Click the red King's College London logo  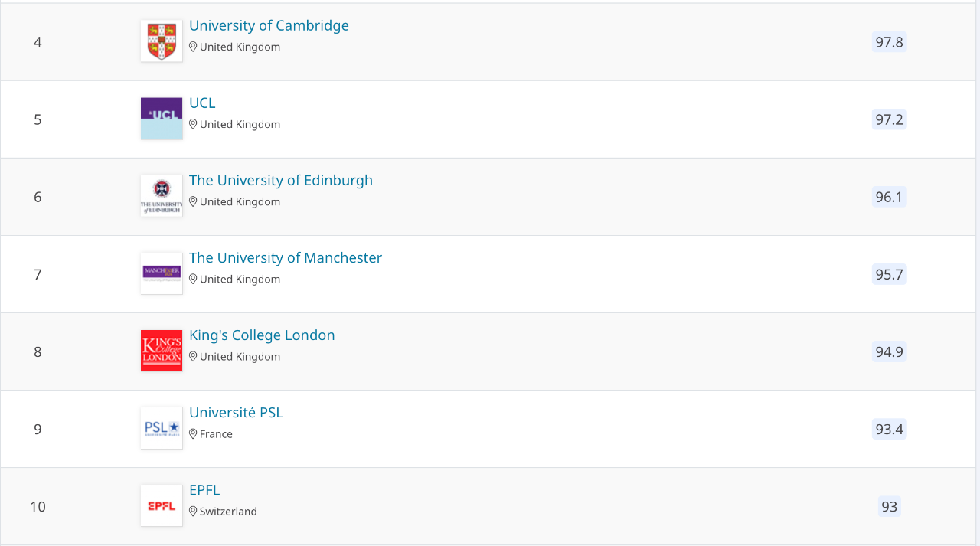click(162, 351)
